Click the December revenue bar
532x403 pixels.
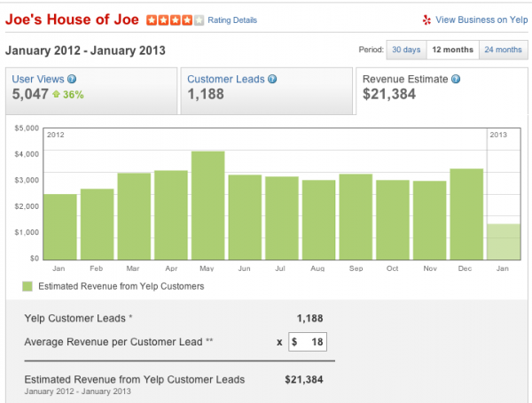466,214
